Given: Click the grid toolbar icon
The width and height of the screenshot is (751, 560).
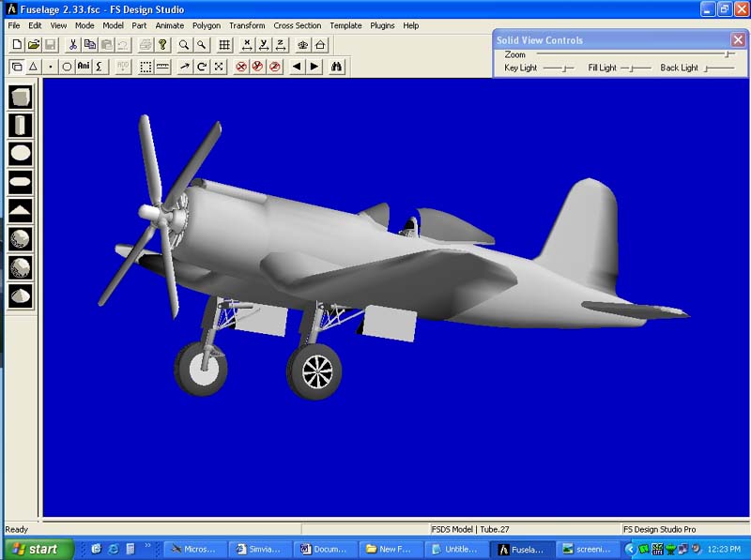Looking at the screenshot, I should tap(224, 45).
